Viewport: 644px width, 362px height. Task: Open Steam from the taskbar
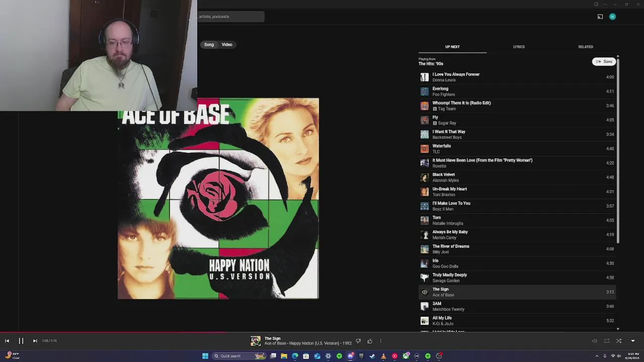point(372,356)
